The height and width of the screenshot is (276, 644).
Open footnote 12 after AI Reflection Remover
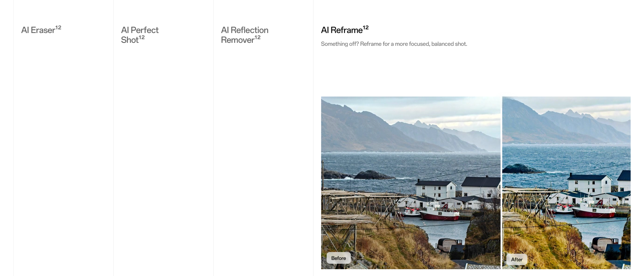258,37
